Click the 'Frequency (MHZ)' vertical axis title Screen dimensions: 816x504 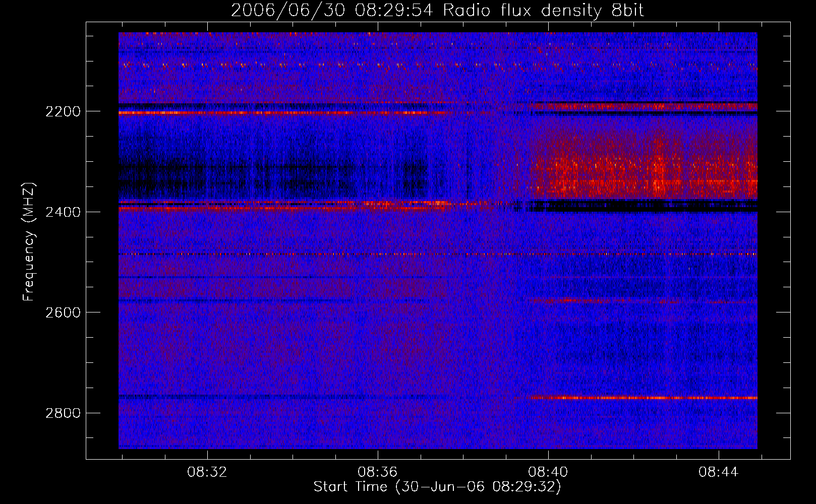(29, 242)
